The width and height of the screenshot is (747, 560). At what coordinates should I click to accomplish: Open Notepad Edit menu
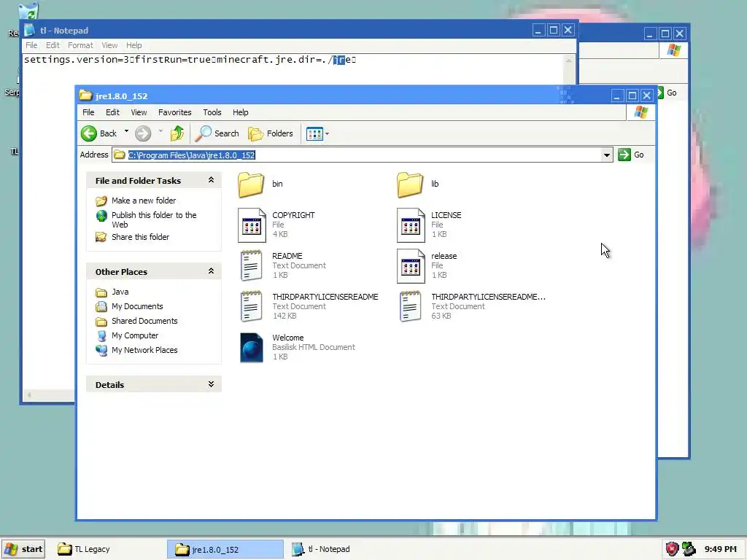point(53,45)
